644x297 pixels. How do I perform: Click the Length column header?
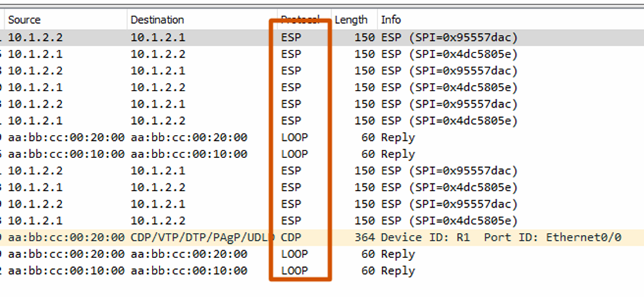pos(351,20)
